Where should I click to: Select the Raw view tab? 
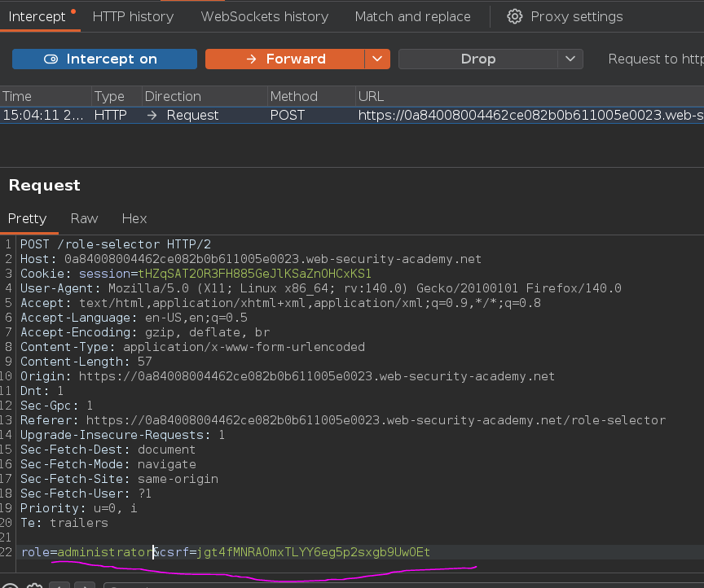coord(84,218)
